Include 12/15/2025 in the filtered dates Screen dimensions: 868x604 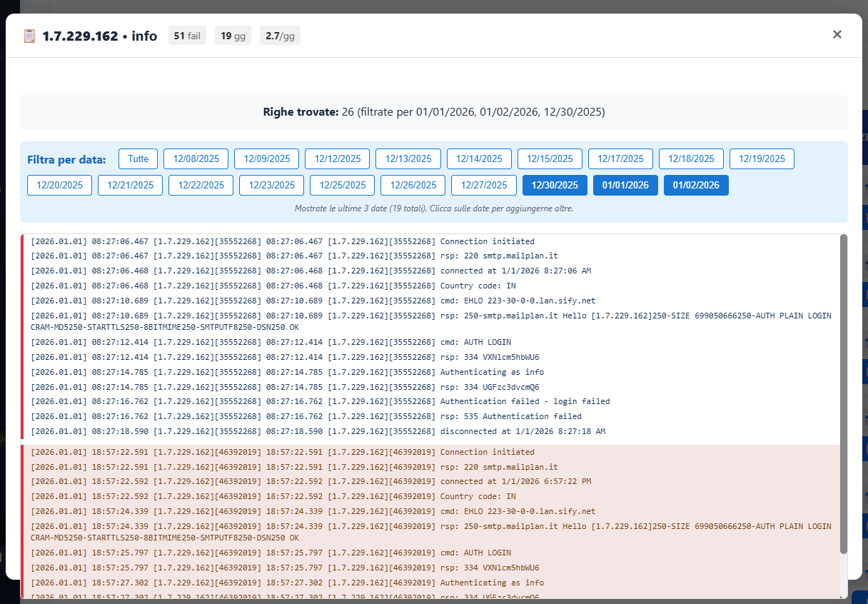pyautogui.click(x=550, y=158)
